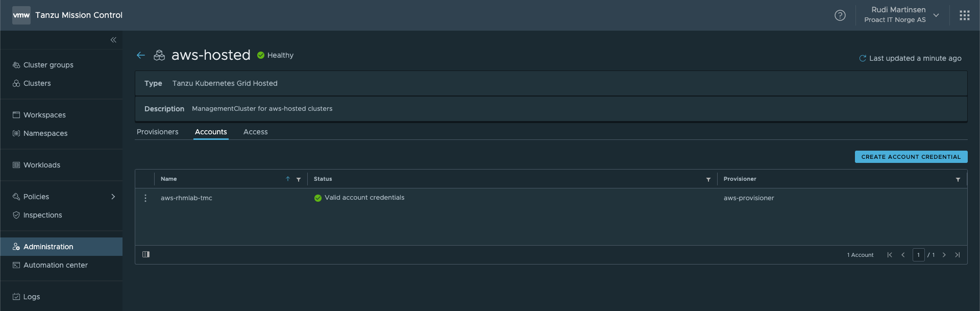Click the aws-provisioner cell
Viewport: 980px width, 311px height.
click(749, 198)
